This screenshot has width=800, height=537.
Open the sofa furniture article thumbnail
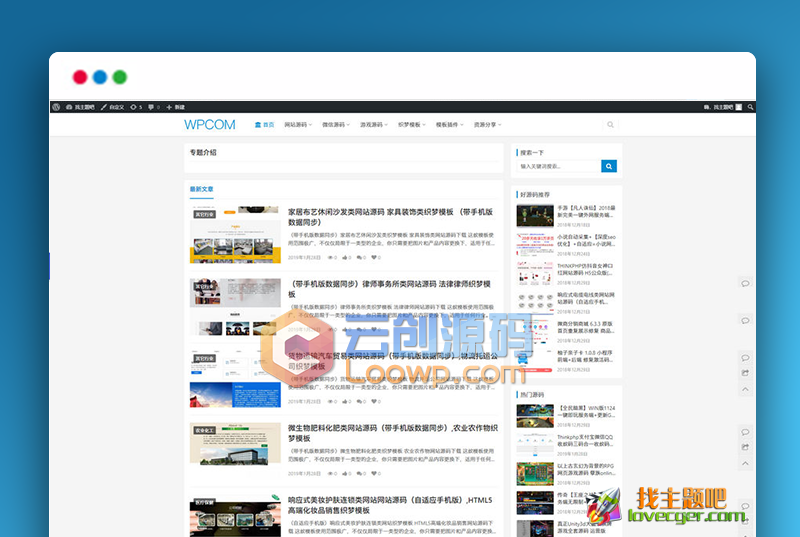tap(235, 235)
